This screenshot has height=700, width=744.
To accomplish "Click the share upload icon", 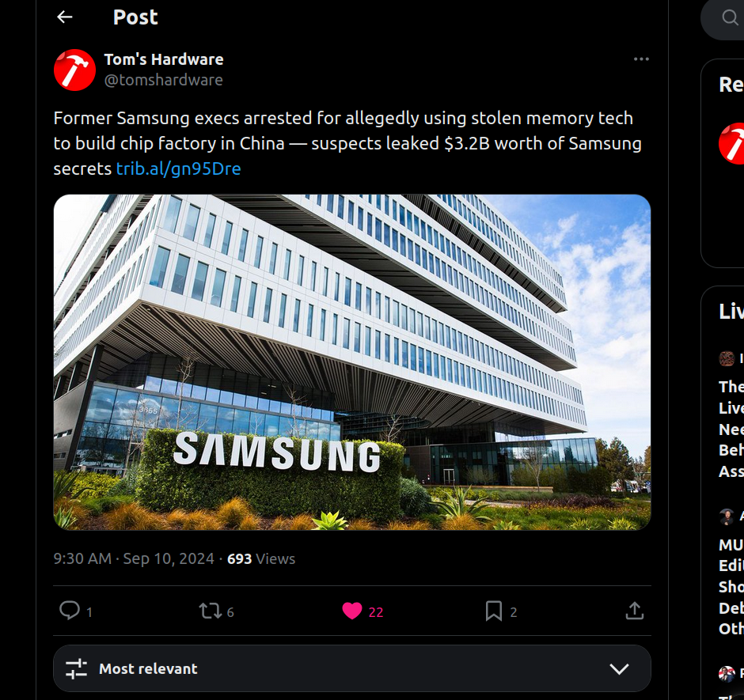I will click(634, 611).
